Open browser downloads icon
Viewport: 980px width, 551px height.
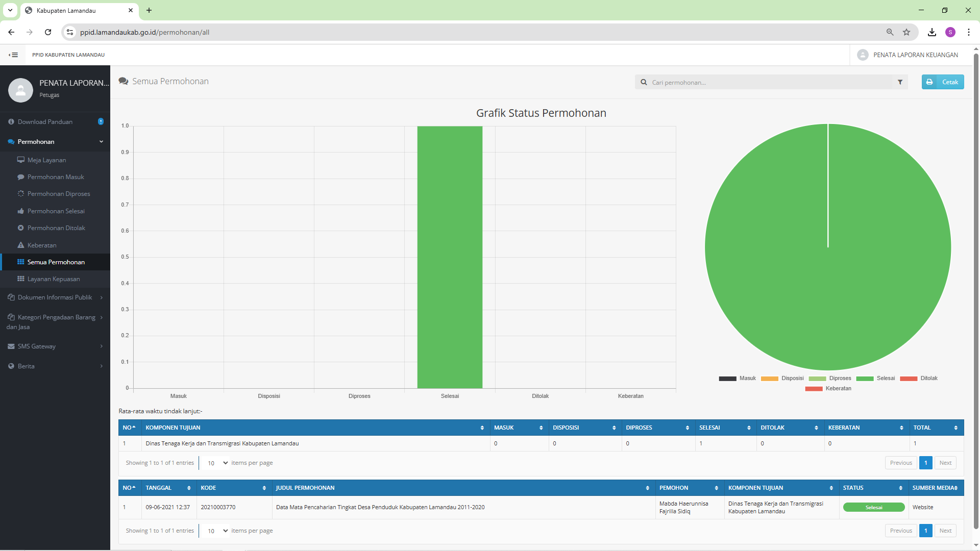(x=932, y=32)
